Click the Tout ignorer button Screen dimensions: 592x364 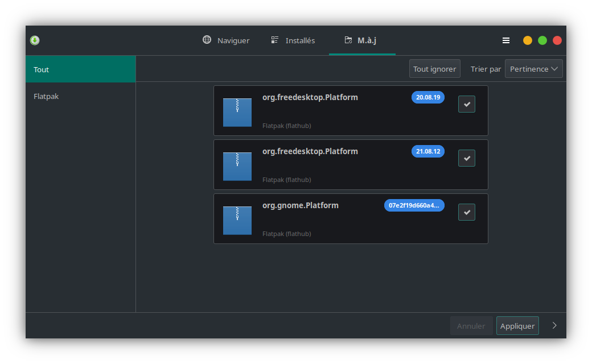[x=434, y=69]
